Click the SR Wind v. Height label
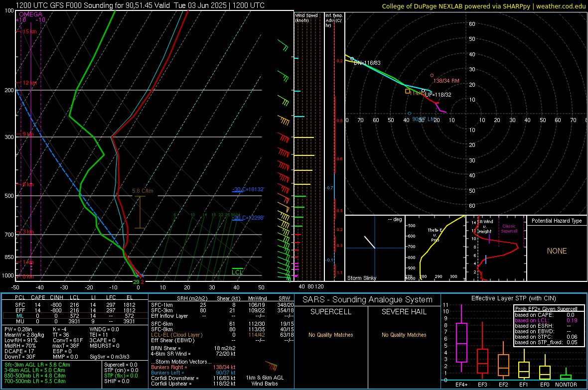 pos(485,227)
